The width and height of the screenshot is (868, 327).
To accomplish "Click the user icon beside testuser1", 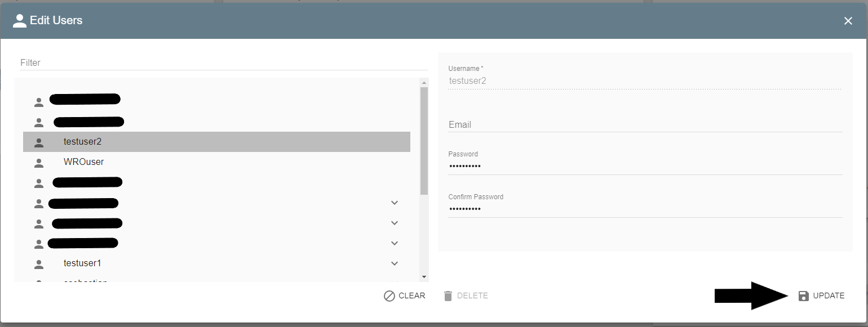I will pos(38,263).
